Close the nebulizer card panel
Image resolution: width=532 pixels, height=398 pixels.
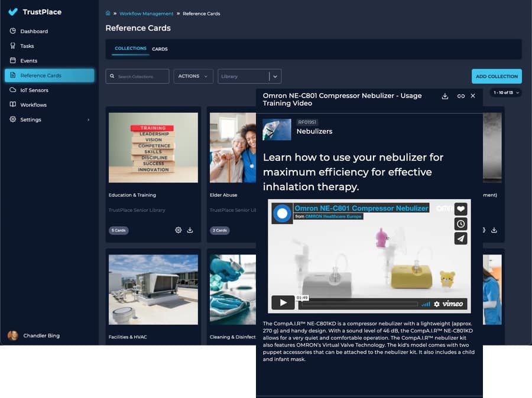pos(473,96)
